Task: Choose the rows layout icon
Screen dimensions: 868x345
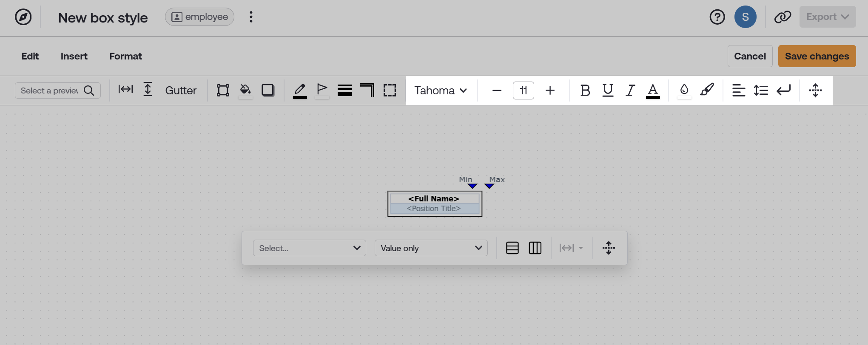Action: coord(512,248)
